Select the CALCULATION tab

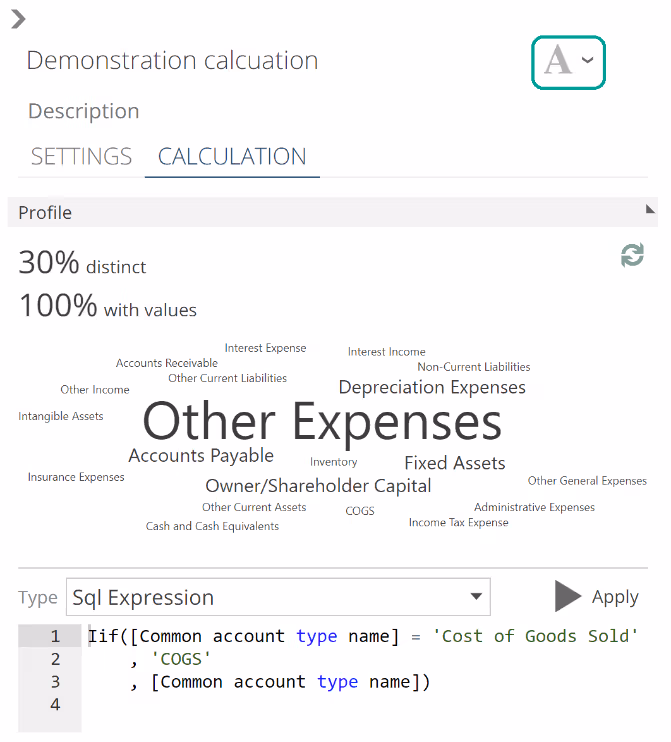point(232,157)
